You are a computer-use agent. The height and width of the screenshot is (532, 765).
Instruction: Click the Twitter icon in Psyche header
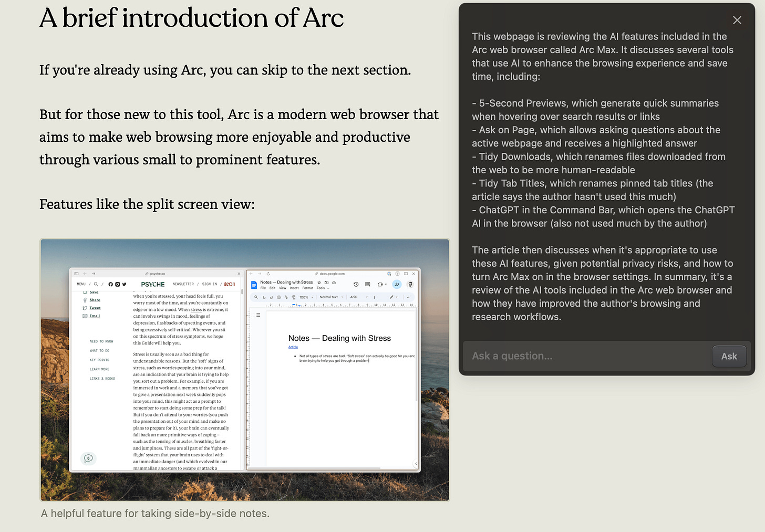click(124, 284)
